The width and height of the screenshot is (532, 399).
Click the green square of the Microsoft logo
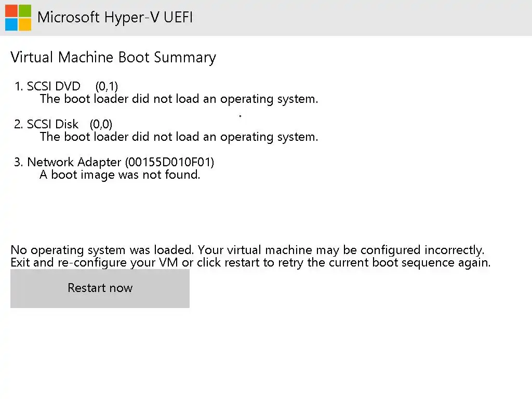coord(24,11)
